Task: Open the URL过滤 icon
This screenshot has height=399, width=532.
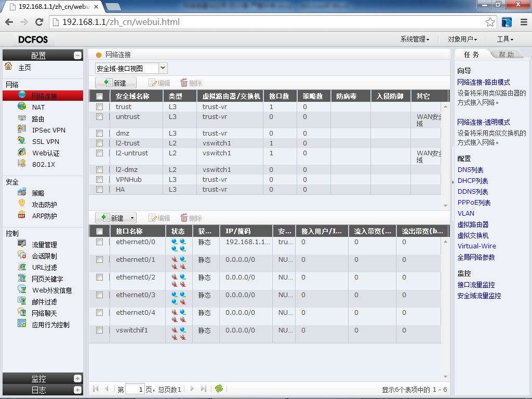Action: tap(22, 267)
